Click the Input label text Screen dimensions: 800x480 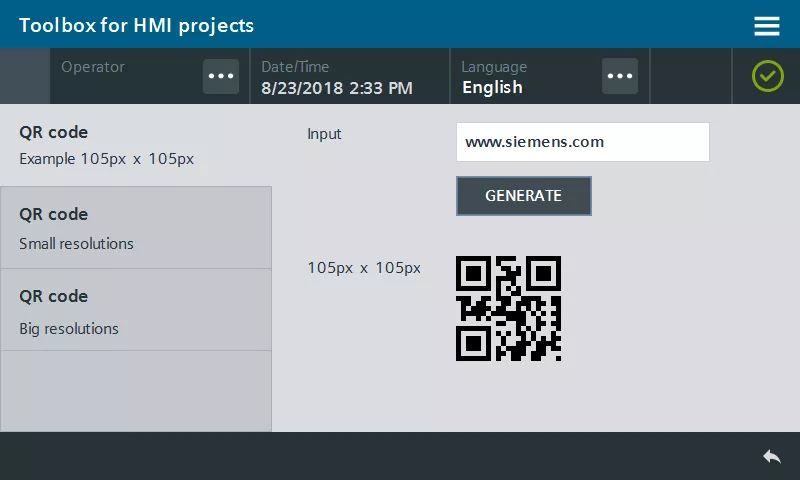324,134
